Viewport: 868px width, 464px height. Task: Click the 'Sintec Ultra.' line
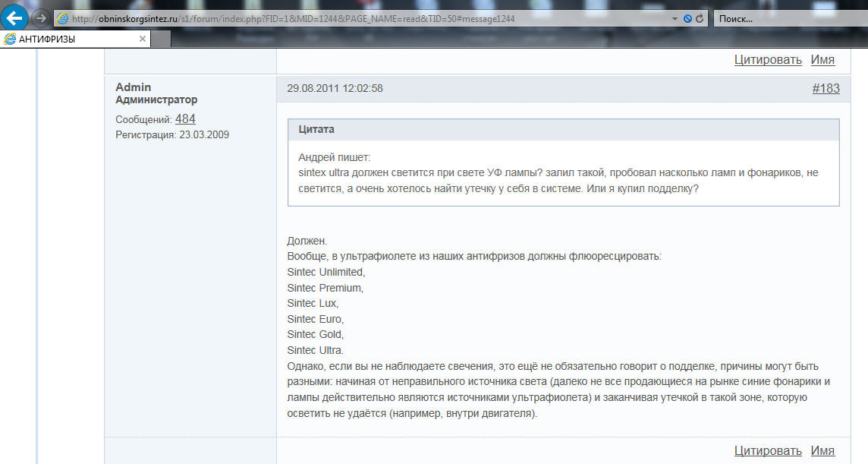coord(316,350)
